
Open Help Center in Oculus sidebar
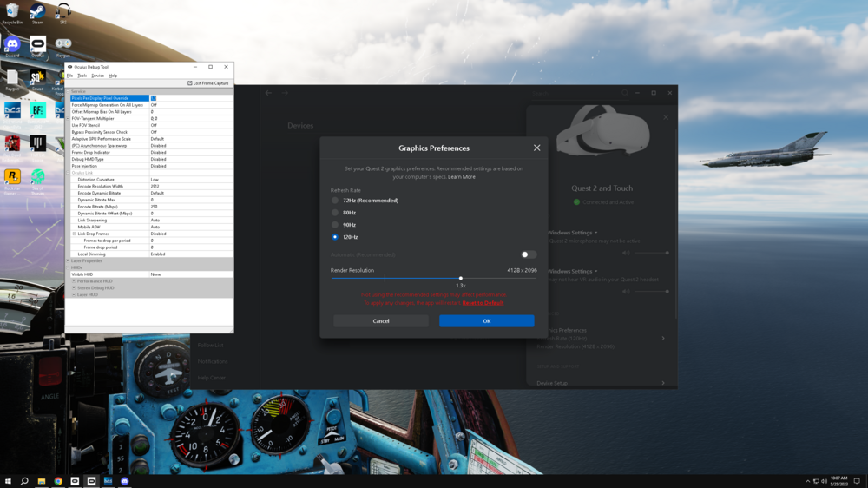pyautogui.click(x=212, y=378)
